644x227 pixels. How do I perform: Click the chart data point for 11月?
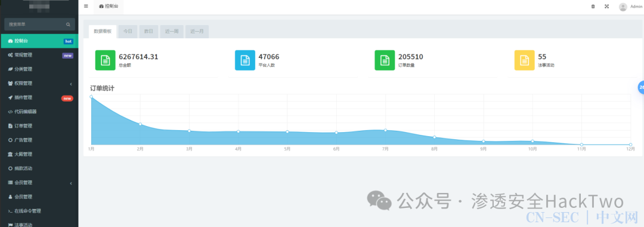pos(581,145)
